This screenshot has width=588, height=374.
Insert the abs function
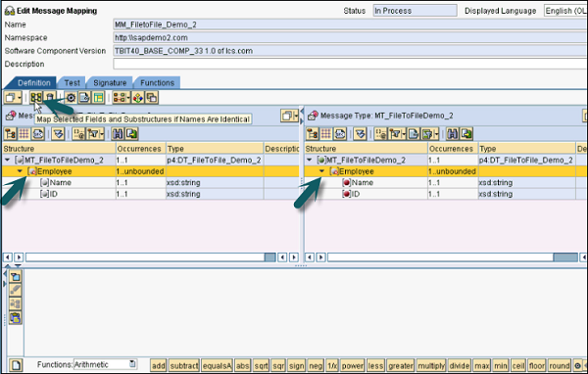pos(243,365)
